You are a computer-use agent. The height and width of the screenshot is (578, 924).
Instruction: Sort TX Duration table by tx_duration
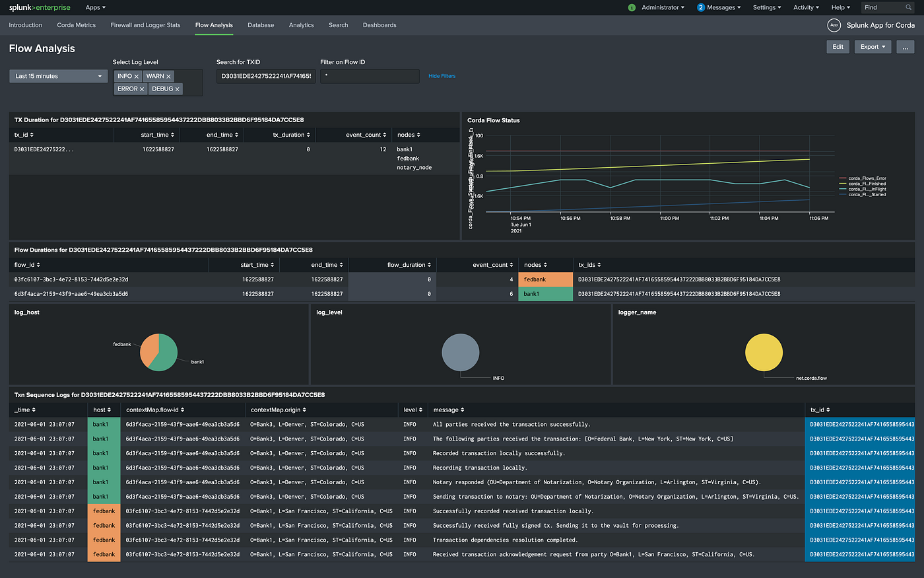(x=291, y=135)
